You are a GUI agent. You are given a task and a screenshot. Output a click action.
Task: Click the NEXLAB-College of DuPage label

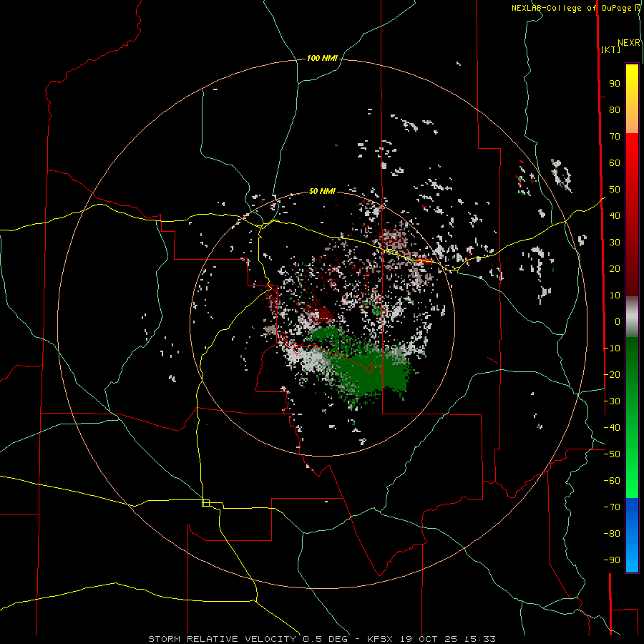click(x=576, y=8)
